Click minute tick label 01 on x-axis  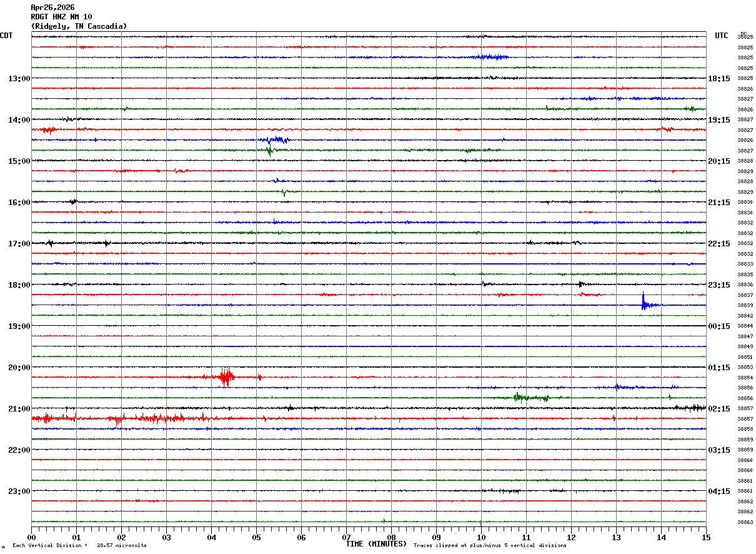(x=76, y=538)
